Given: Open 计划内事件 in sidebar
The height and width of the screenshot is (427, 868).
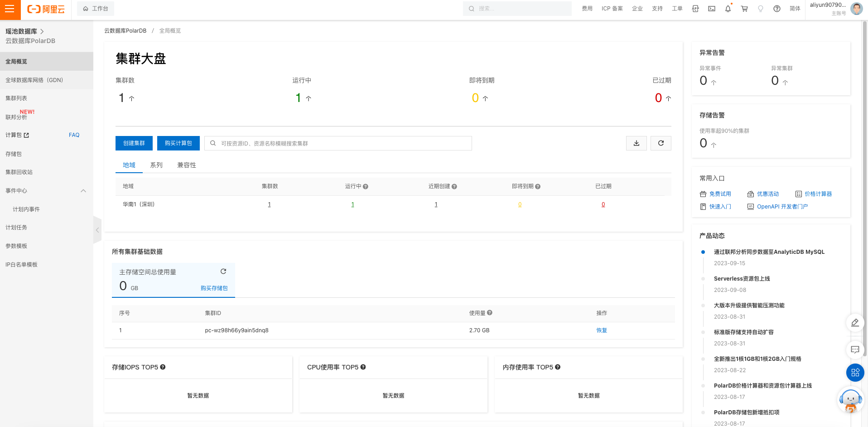Looking at the screenshot, I should pos(26,209).
